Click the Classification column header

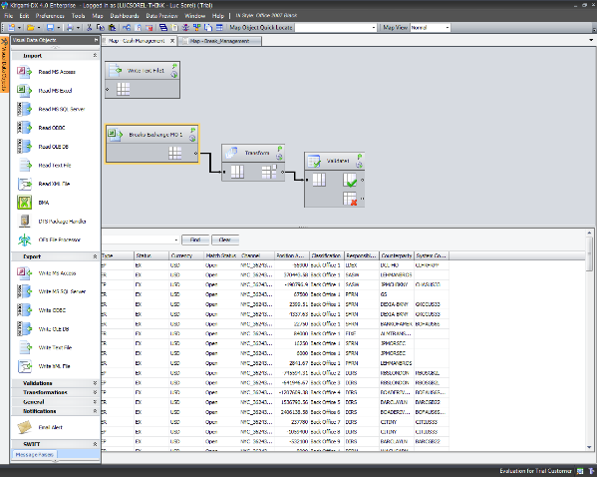tap(326, 255)
